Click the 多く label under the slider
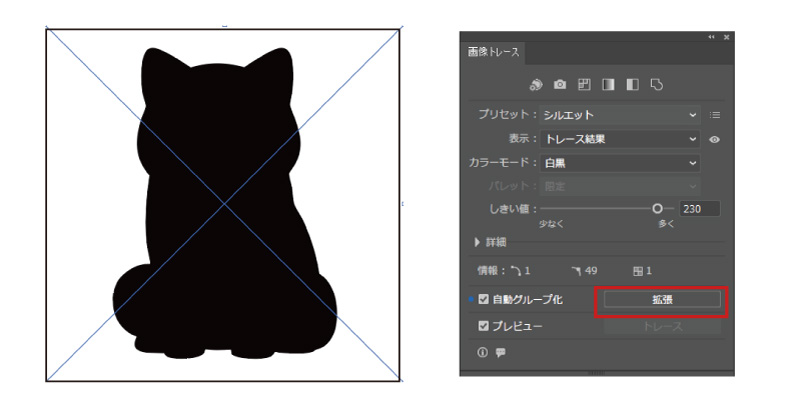This screenshot has height=407, width=800. click(666, 224)
